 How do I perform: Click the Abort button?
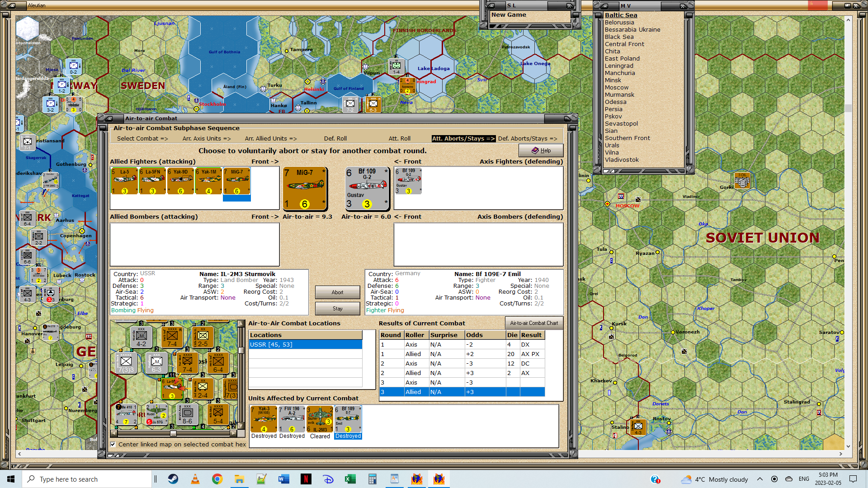point(337,292)
